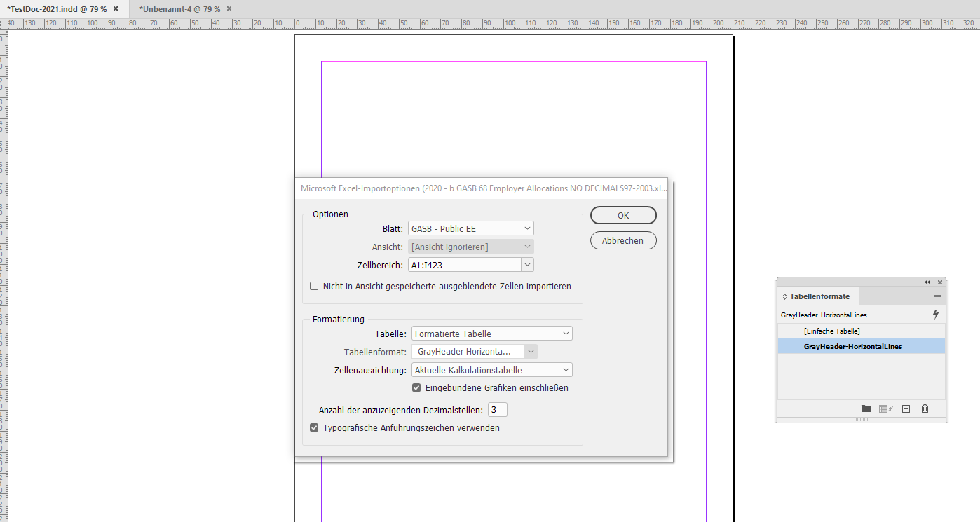Disable Eingebundene Grafiken einschließen

(416, 387)
